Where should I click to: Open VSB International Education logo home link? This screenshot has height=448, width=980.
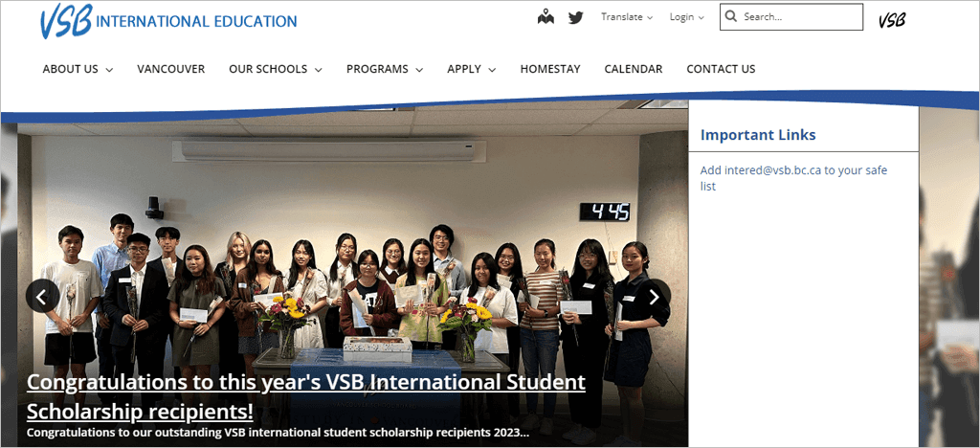coord(168,21)
